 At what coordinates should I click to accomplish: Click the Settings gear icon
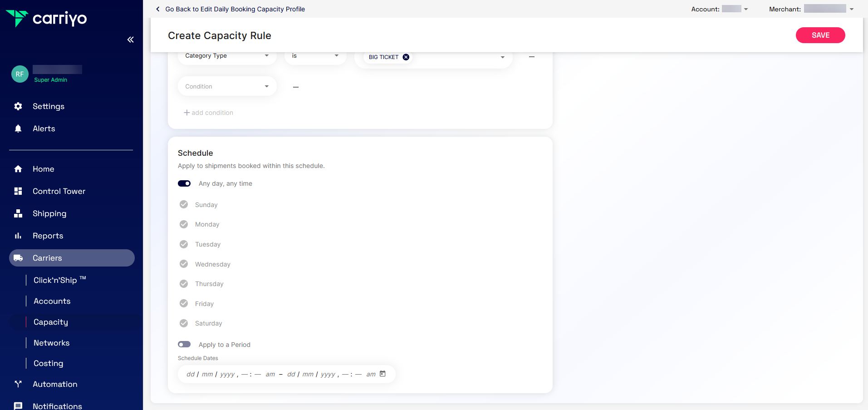pos(18,106)
